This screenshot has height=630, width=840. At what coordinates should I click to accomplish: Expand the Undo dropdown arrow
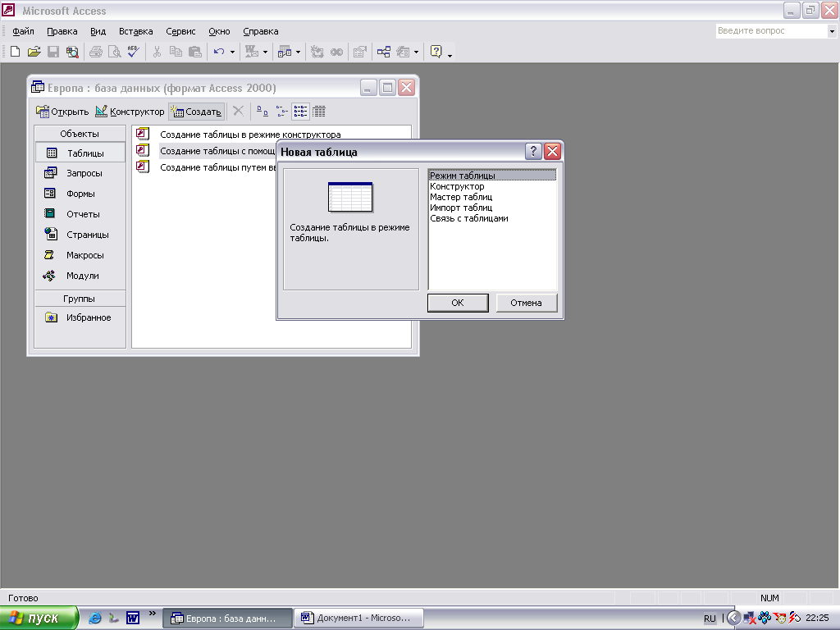pos(232,52)
